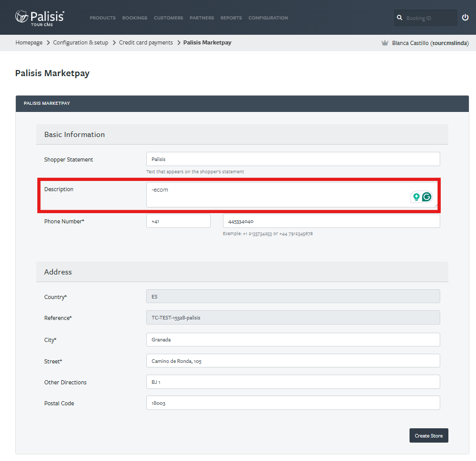Click the City label

(x=51, y=340)
